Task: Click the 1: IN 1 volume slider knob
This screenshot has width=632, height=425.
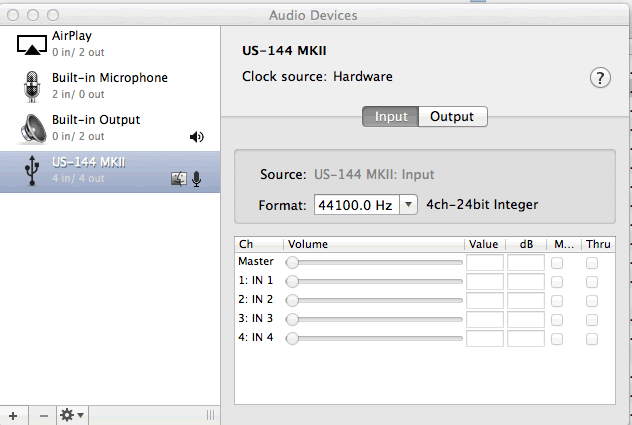Action: click(292, 281)
